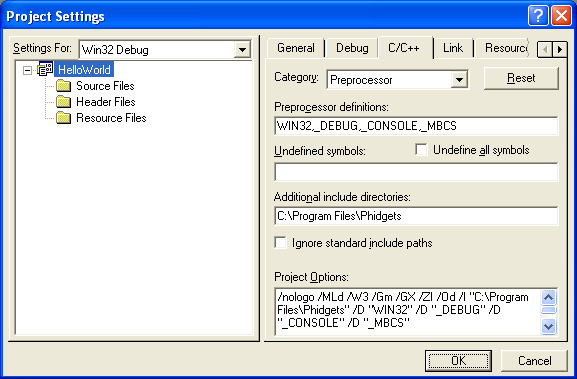This screenshot has width=577, height=379.
Task: Click the Additional include directories field
Action: [x=416, y=216]
